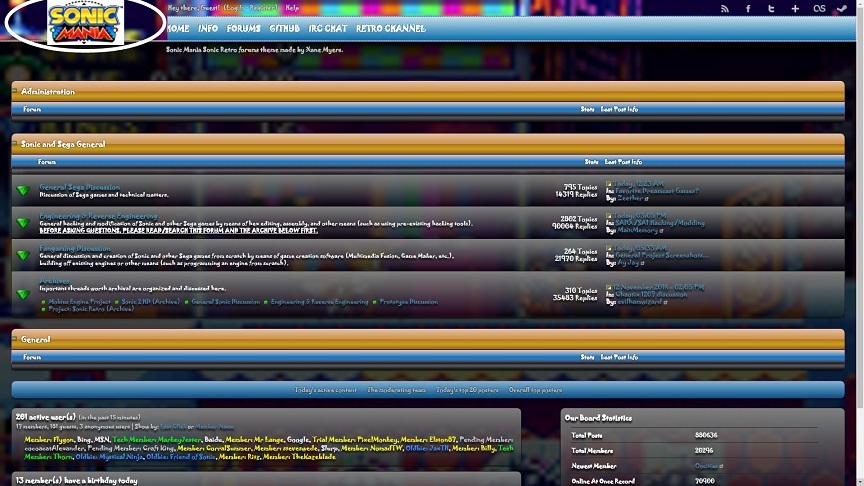View MainMemory's profile
The width and height of the screenshot is (864, 486).
pyautogui.click(x=638, y=230)
